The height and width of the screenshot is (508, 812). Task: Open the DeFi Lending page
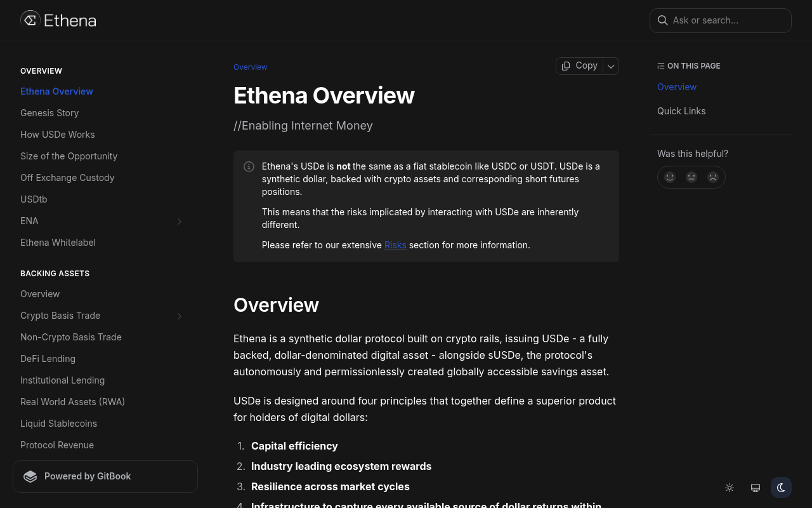pyautogui.click(x=48, y=359)
